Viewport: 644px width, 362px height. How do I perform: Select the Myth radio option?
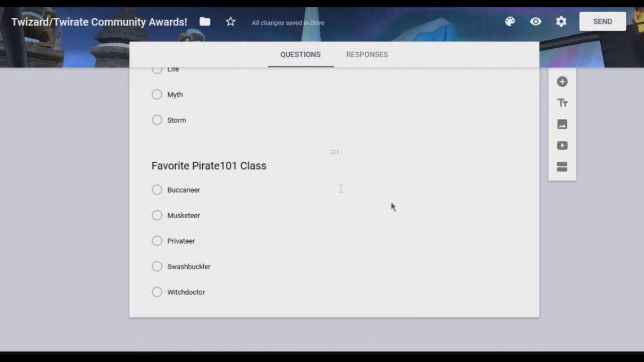[157, 95]
